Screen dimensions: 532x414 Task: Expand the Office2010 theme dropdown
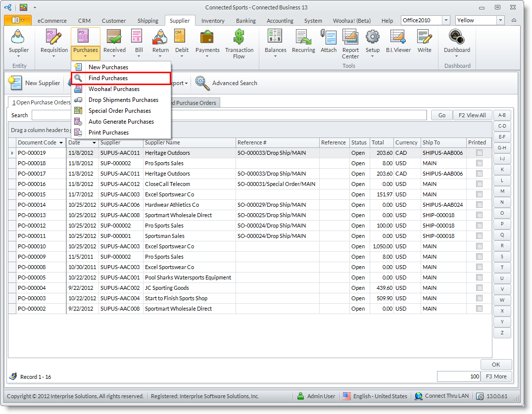coord(446,20)
